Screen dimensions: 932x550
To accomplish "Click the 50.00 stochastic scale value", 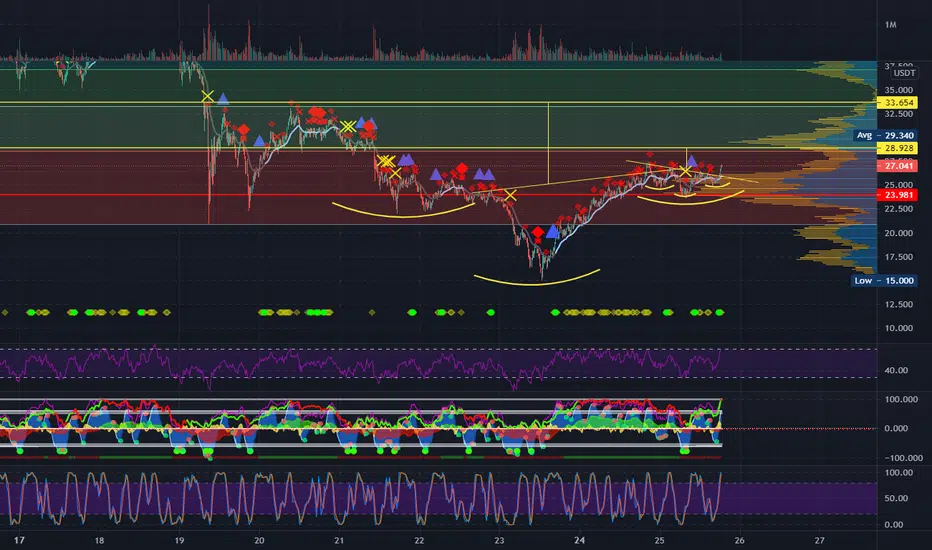I will click(896, 498).
